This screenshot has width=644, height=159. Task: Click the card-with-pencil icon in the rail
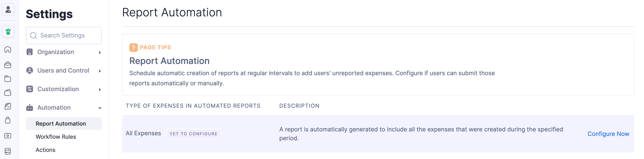(8, 106)
